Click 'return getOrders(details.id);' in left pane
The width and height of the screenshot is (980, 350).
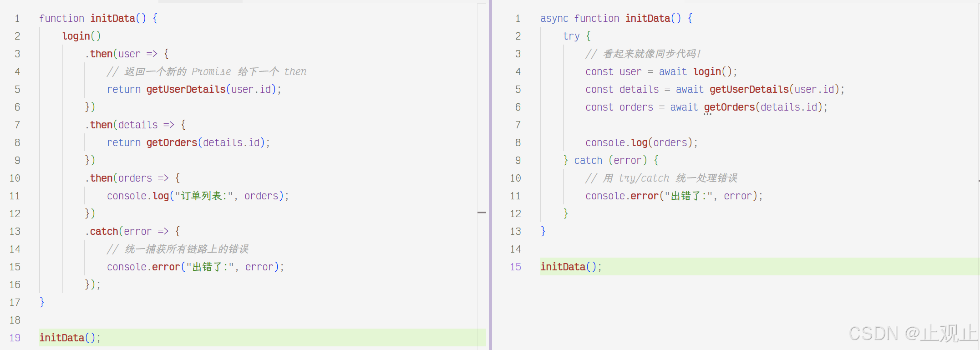188,142
